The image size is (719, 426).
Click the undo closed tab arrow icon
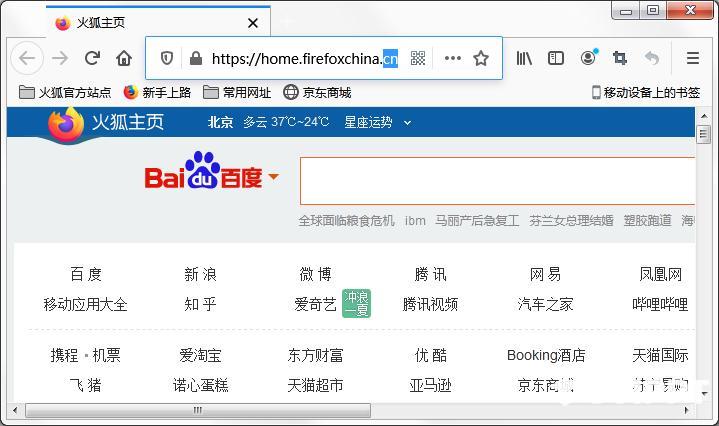coord(652,58)
